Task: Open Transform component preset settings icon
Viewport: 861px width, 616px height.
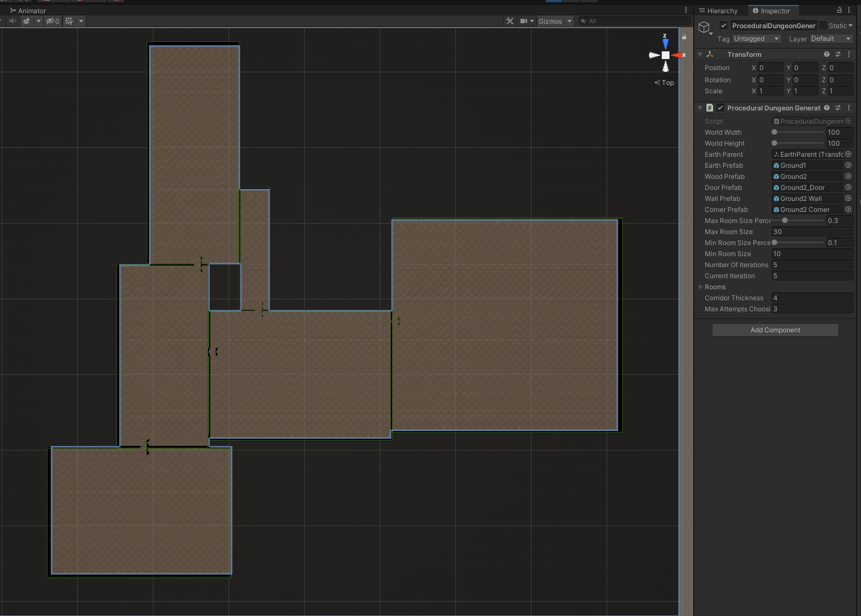Action: 838,54
